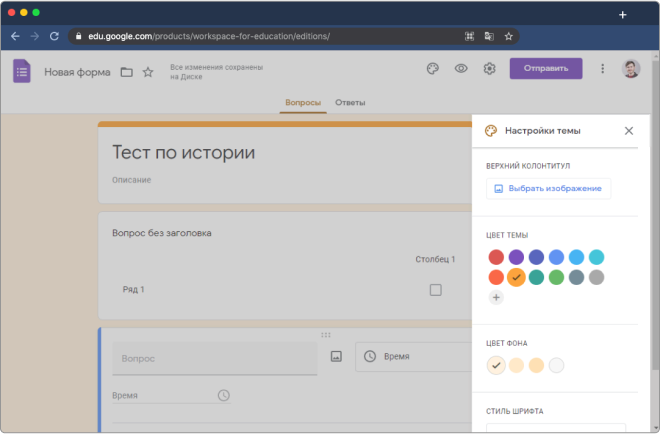Select the red theme color
This screenshot has width=660, height=434.
point(496,257)
